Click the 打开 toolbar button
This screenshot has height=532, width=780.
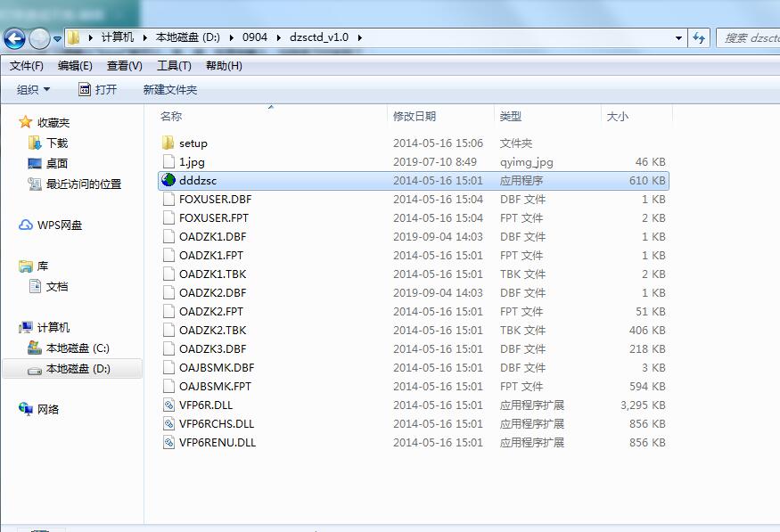click(x=98, y=89)
